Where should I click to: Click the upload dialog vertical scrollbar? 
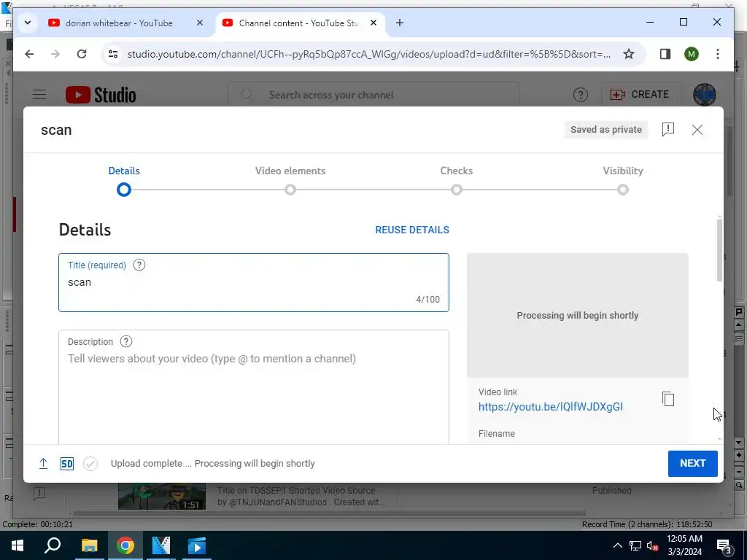point(719,250)
